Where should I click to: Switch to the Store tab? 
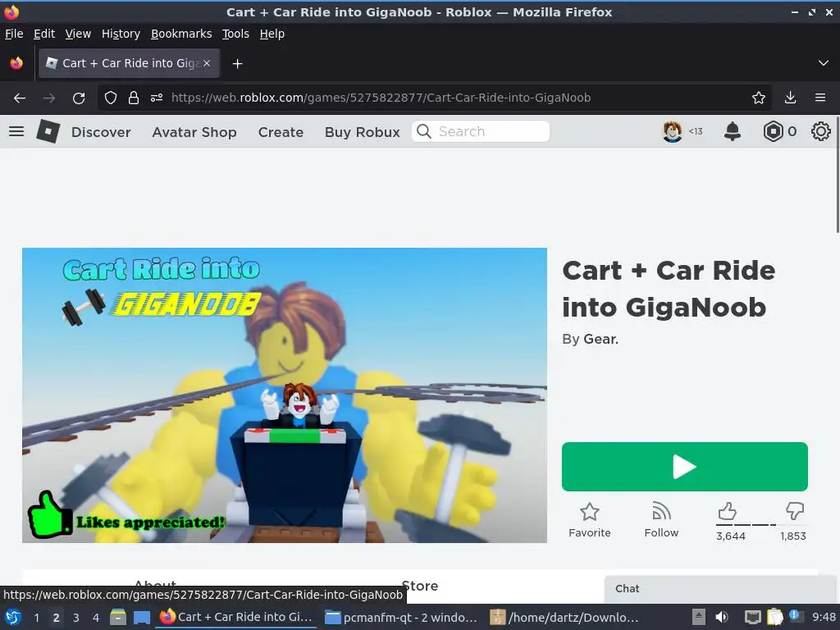point(420,586)
